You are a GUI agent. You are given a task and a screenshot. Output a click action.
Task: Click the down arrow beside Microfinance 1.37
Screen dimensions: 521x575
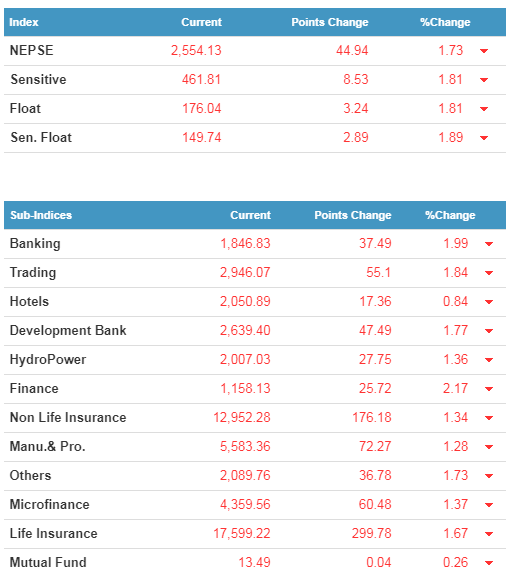tap(489, 505)
